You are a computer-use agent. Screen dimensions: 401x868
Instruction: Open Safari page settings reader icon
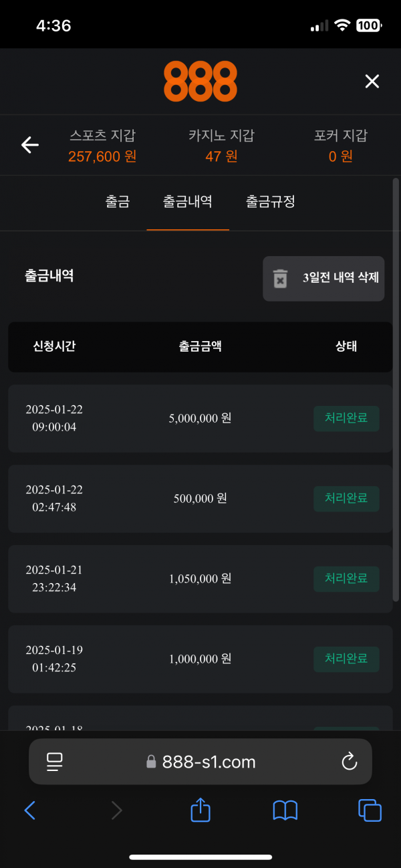(55, 761)
